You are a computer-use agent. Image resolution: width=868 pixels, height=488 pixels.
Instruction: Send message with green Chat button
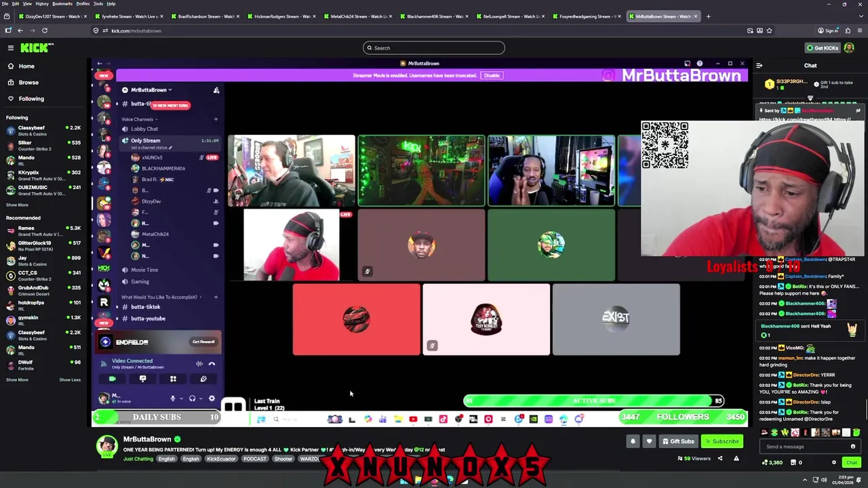[851, 462]
